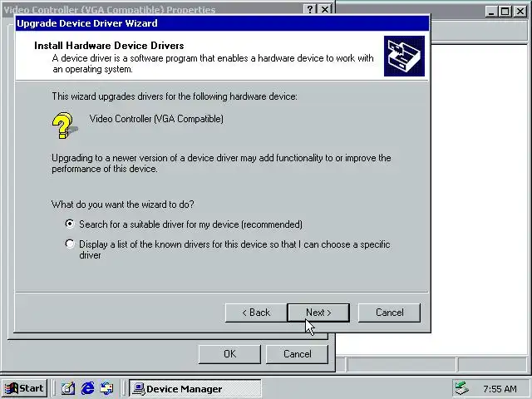
Task: Click Device Manager taskbar button
Action: [195, 389]
